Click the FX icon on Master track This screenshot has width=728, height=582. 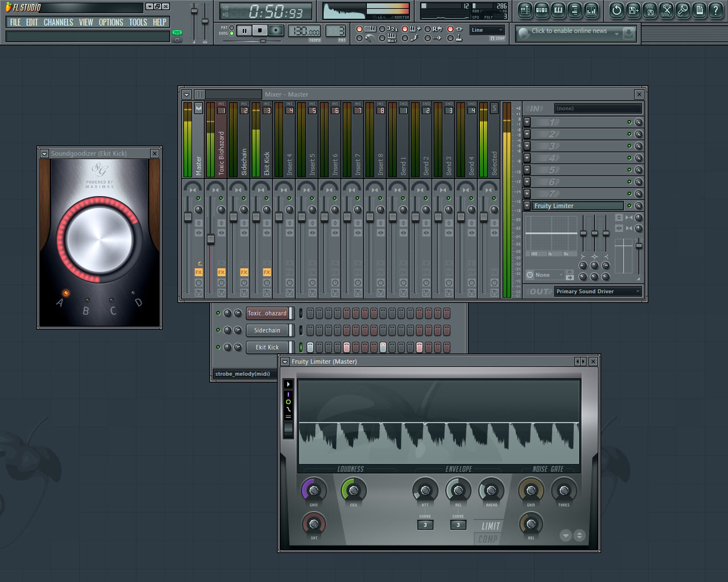198,272
